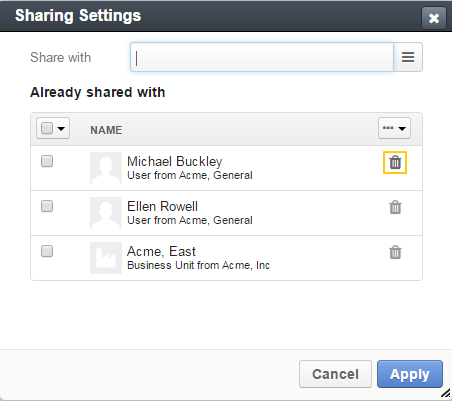Expand select-all dropdown arrow in header
Viewport: 452px width, 401px height.
[61, 128]
